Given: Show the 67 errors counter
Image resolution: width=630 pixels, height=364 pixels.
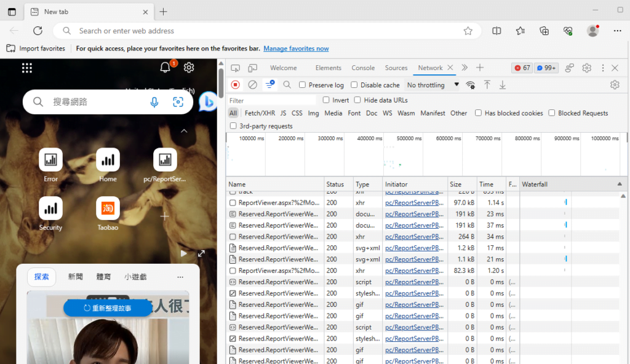Looking at the screenshot, I should pos(522,68).
